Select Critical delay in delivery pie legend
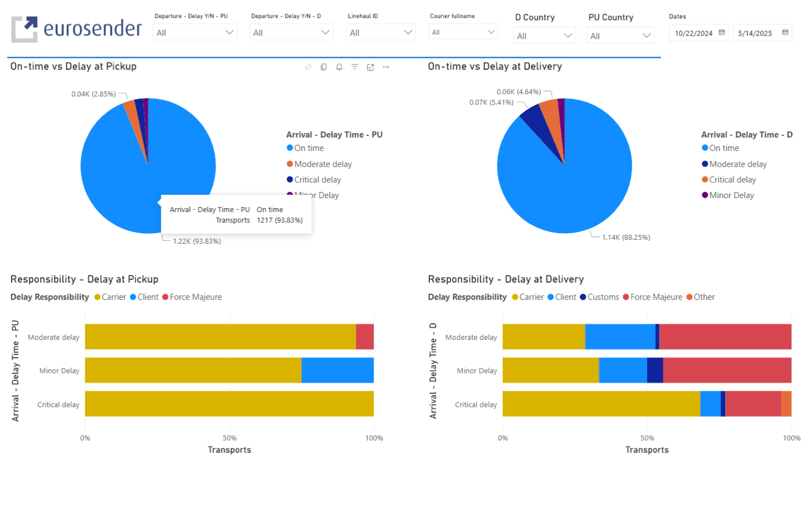The image size is (812, 529). [729, 180]
